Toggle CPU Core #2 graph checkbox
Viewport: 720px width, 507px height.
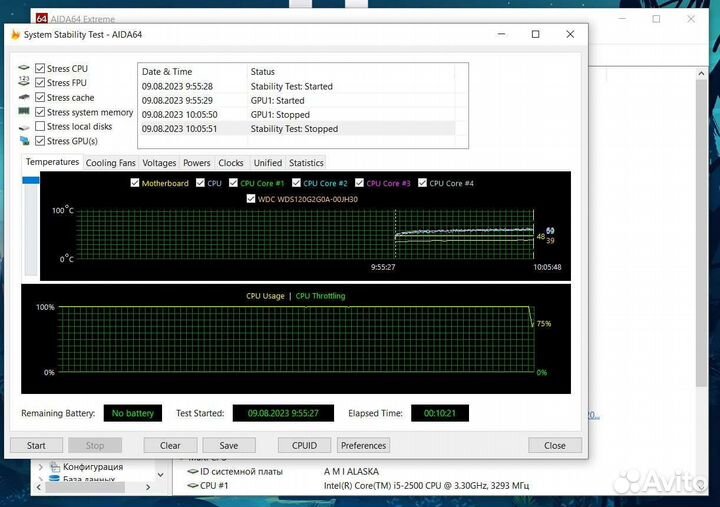pos(296,183)
